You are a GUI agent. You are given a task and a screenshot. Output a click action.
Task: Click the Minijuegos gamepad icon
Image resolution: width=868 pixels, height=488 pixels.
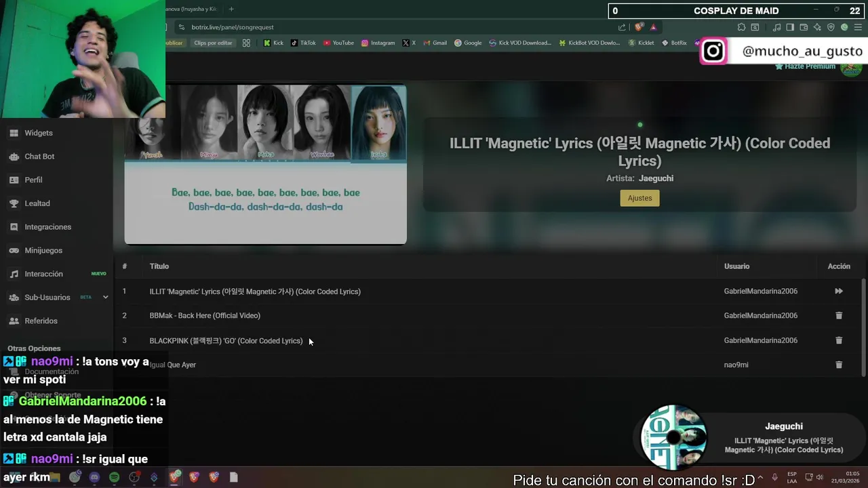[x=14, y=251]
